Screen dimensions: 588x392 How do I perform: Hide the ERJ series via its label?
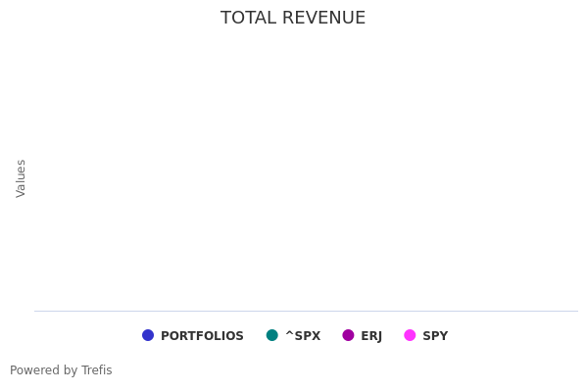(x=371, y=336)
